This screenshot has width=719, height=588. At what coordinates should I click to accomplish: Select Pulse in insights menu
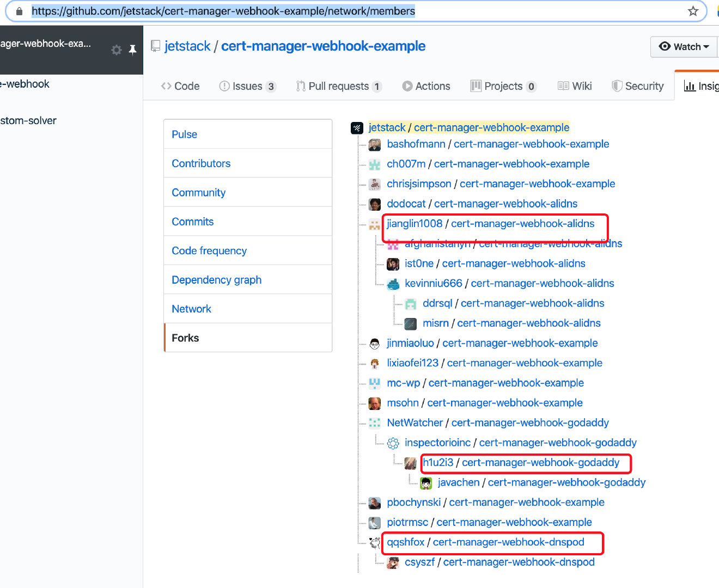(x=248, y=134)
